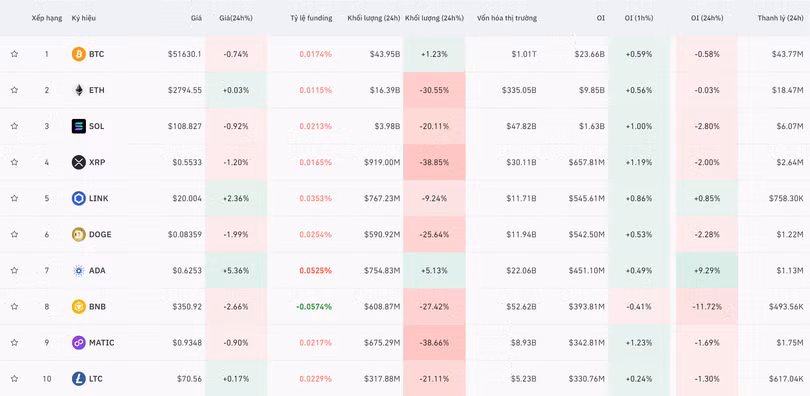The height and width of the screenshot is (396, 810).
Task: Sort by Khối lượng (24h) header
Action: tap(374, 18)
